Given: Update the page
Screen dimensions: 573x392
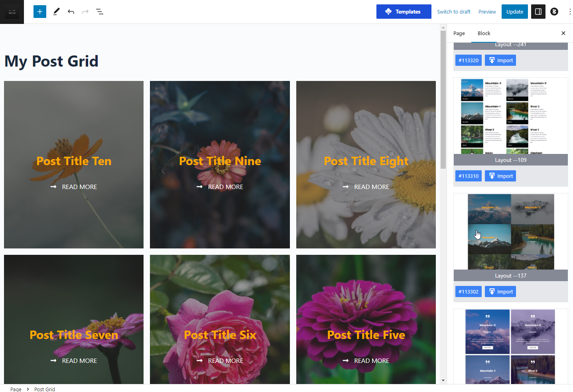Looking at the screenshot, I should click(x=515, y=12).
